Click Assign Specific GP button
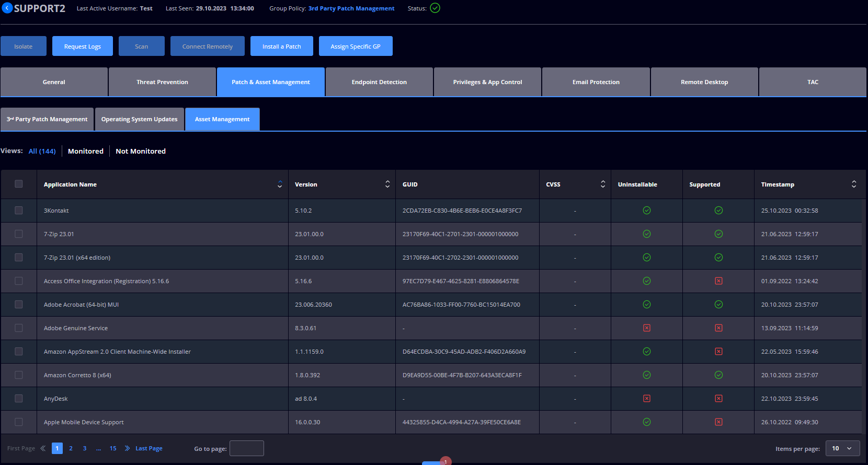 [x=356, y=46]
